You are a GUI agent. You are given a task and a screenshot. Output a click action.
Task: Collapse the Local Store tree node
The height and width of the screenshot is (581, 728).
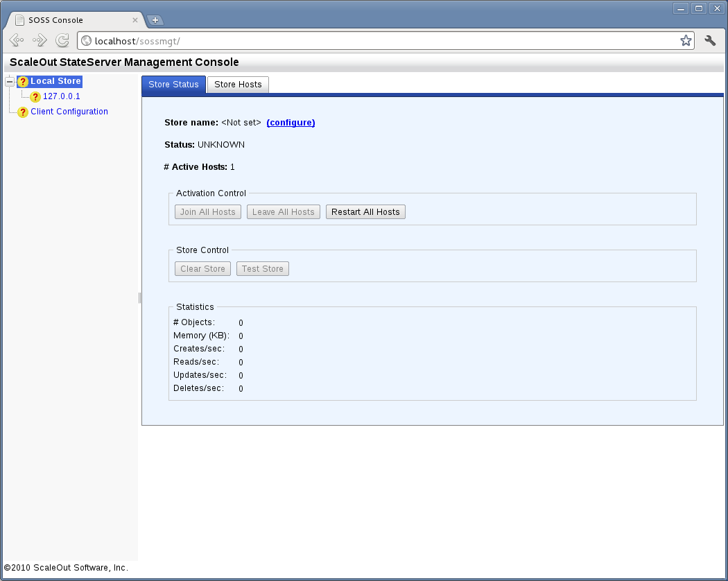(x=9, y=81)
